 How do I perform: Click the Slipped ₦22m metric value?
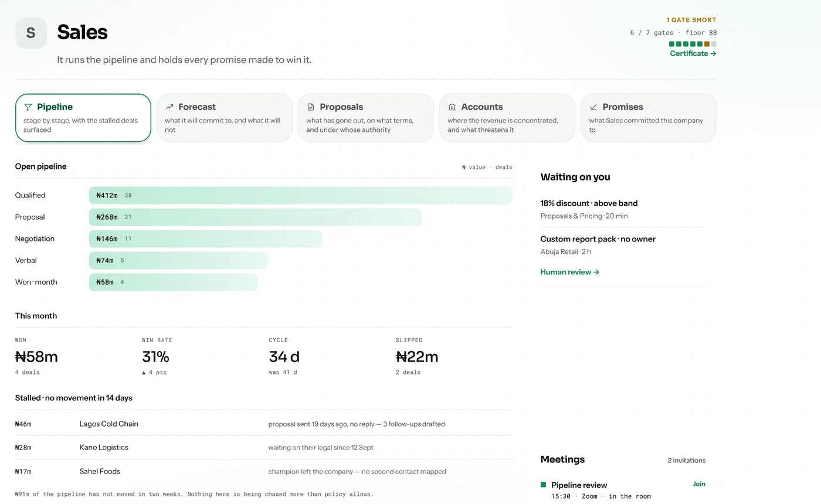[417, 356]
